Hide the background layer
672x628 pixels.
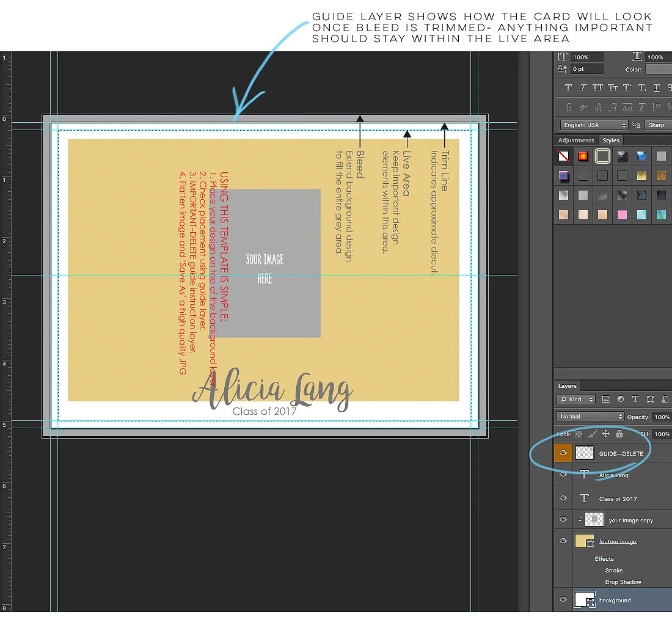[563, 600]
